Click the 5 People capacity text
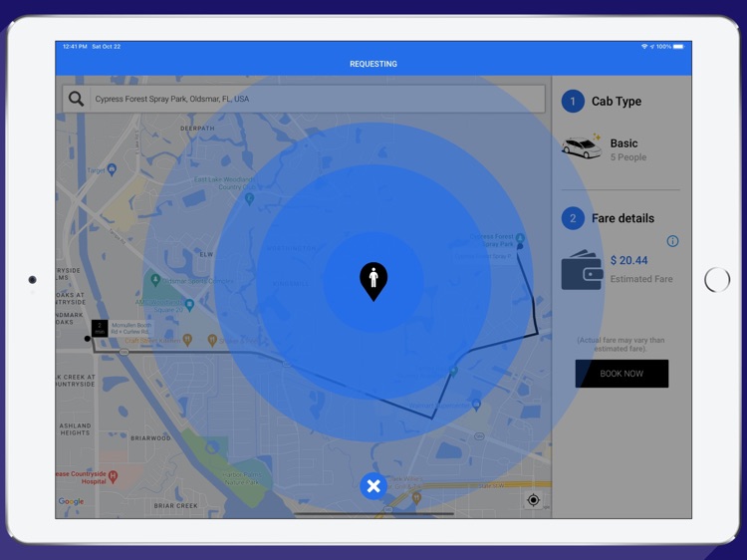The width and height of the screenshot is (747, 560). click(x=628, y=157)
